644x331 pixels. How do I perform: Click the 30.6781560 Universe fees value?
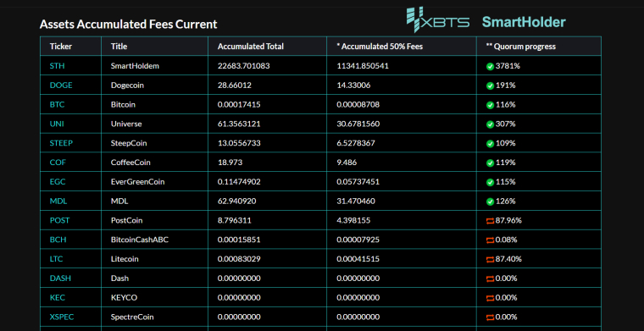(358, 124)
